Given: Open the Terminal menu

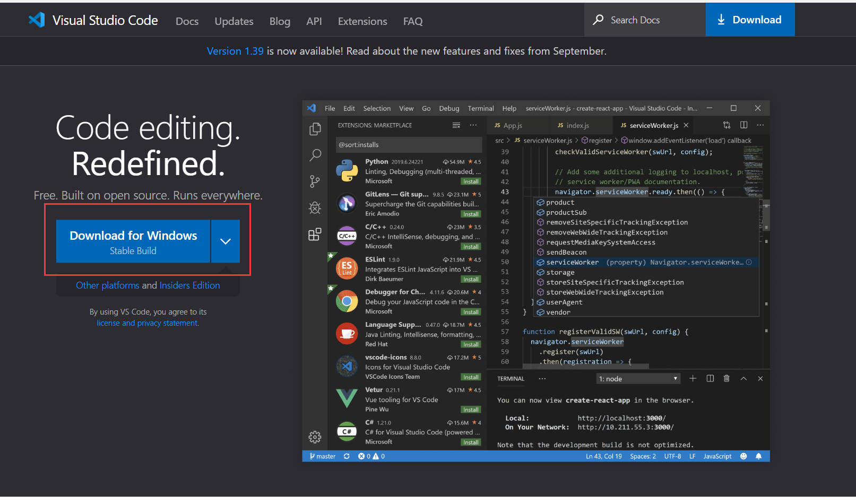Looking at the screenshot, I should coord(481,108).
